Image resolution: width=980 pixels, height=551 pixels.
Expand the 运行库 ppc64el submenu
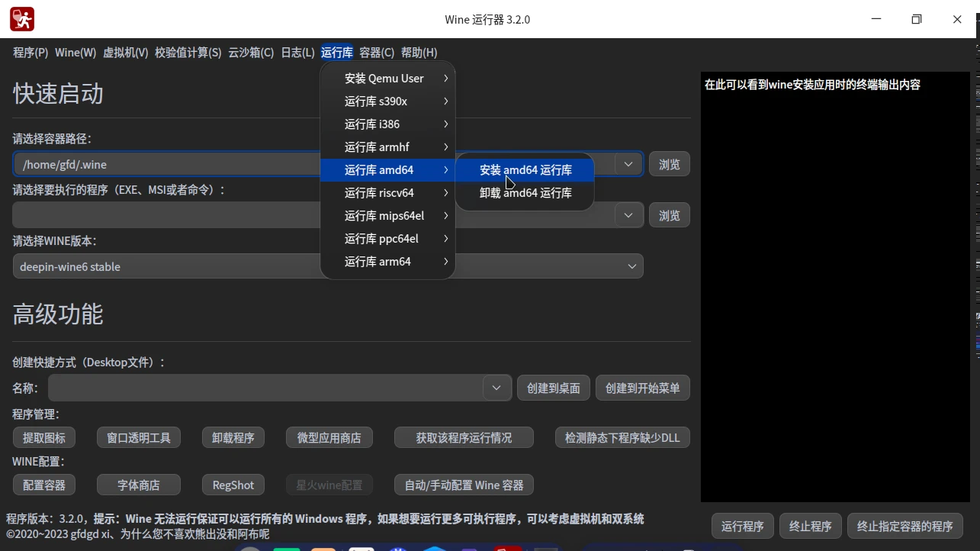[387, 238]
